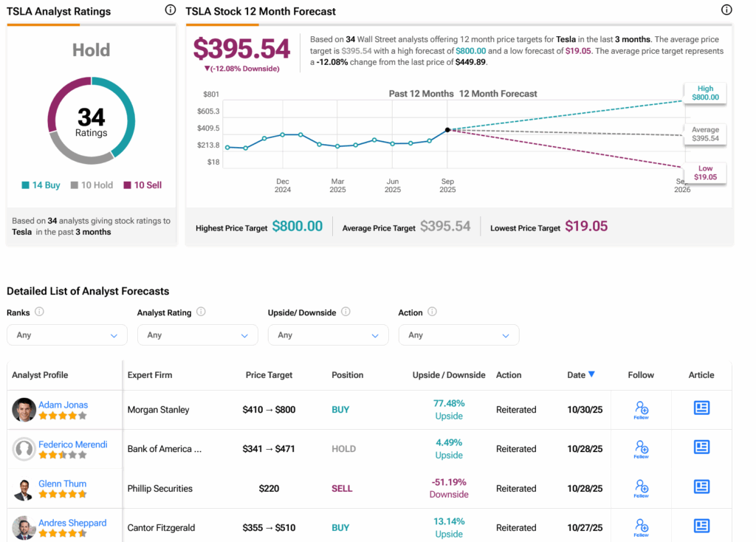Open article icon for Morgan Stanley row
This screenshot has height=542, width=756.
coord(701,408)
